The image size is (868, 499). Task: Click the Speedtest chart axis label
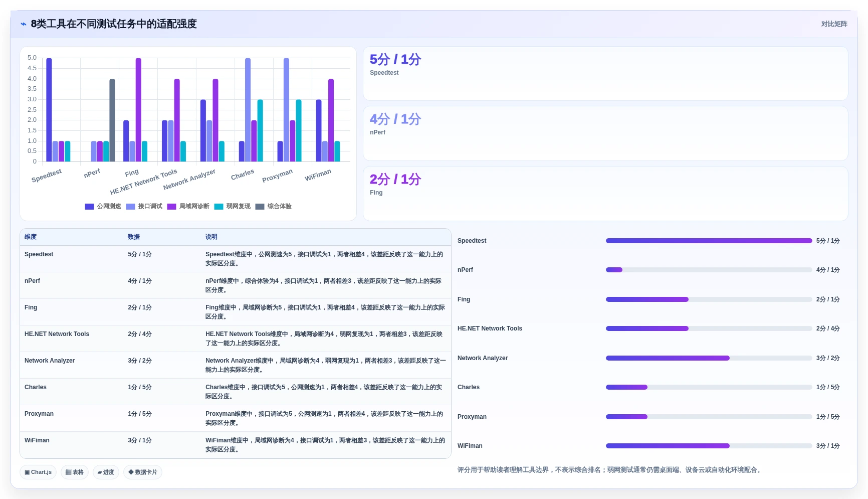[47, 176]
